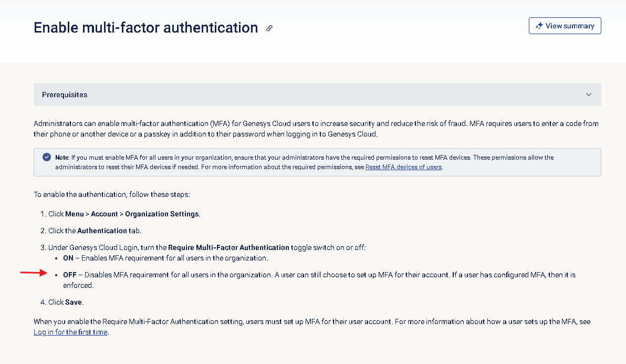Click the bold 'Require Multi-Factor Authentication' text
This screenshot has height=364, width=626.
(x=228, y=247)
